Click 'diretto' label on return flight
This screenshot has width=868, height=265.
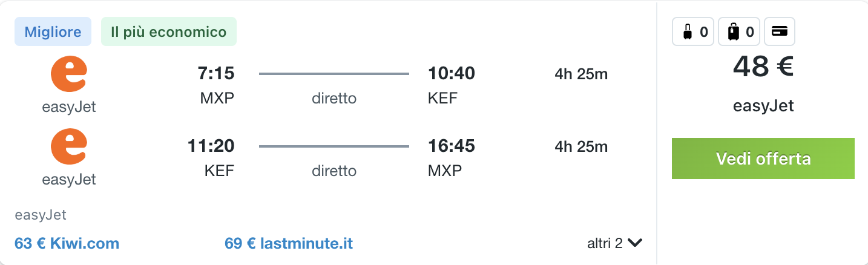point(334,171)
